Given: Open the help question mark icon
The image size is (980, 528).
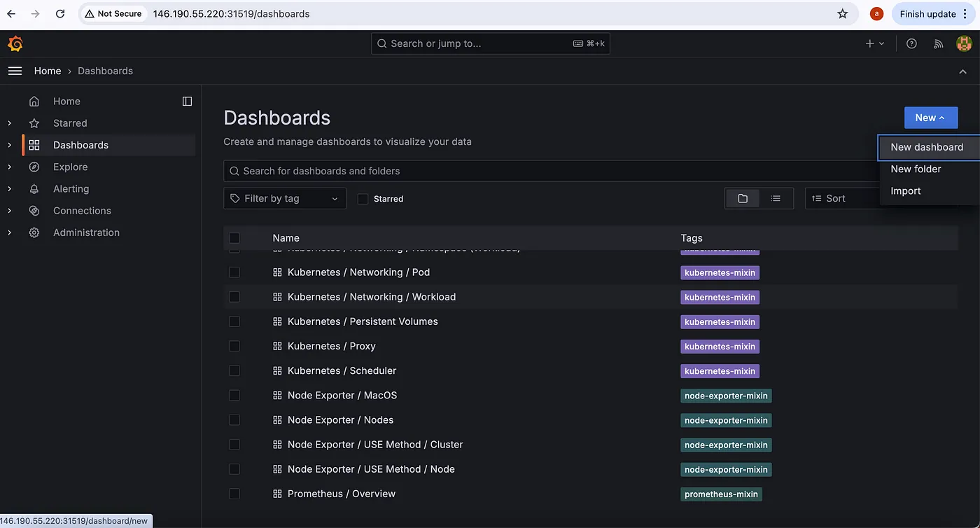Looking at the screenshot, I should tap(911, 43).
